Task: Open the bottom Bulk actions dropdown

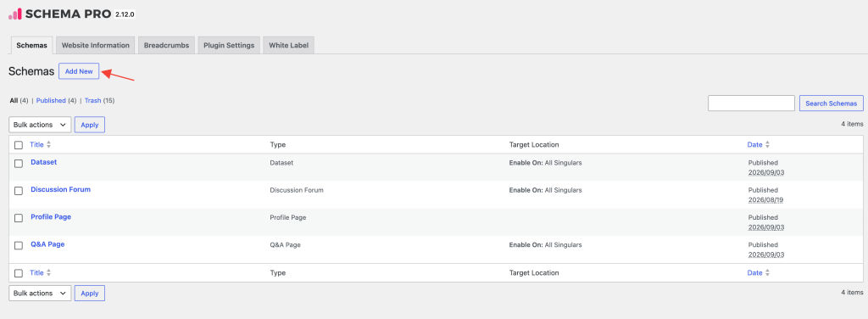Action: 40,293
